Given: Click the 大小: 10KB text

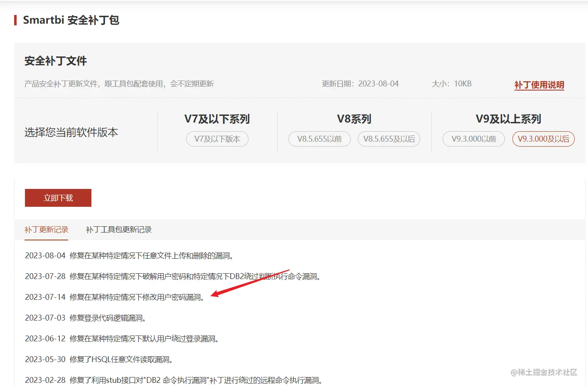Looking at the screenshot, I should pyautogui.click(x=452, y=84).
